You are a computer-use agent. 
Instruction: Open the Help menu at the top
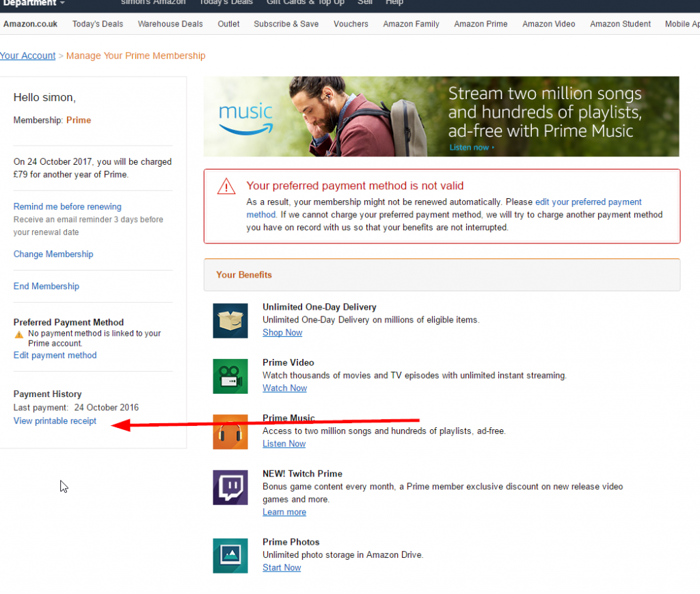click(394, 3)
